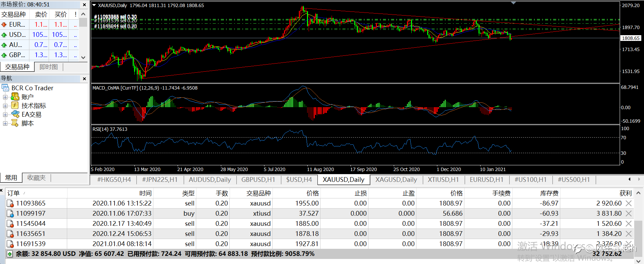This screenshot has width=644, height=264.
Task: Click the order 11545044 sell icon
Action: point(10,224)
